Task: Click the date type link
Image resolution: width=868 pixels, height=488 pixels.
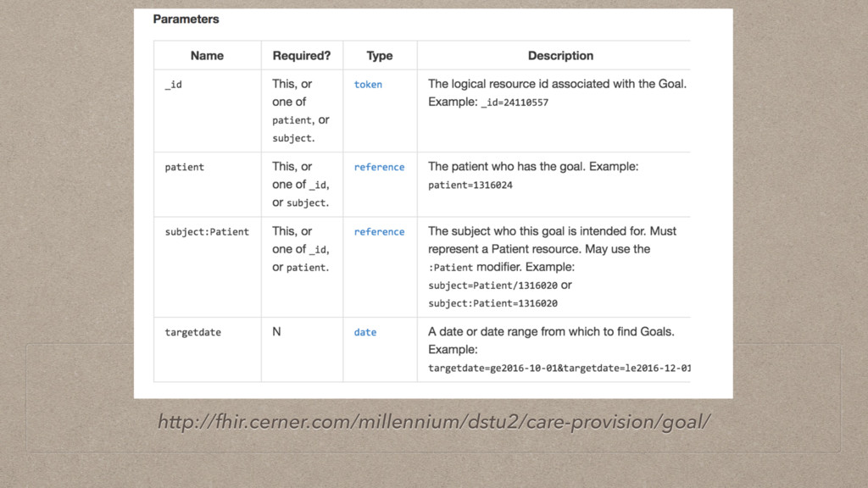Action: click(x=365, y=333)
